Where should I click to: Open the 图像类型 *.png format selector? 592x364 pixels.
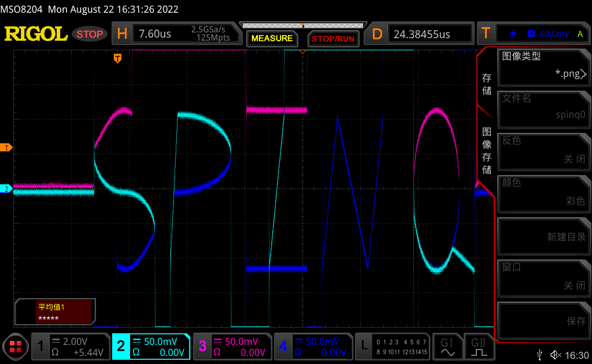tap(543, 68)
